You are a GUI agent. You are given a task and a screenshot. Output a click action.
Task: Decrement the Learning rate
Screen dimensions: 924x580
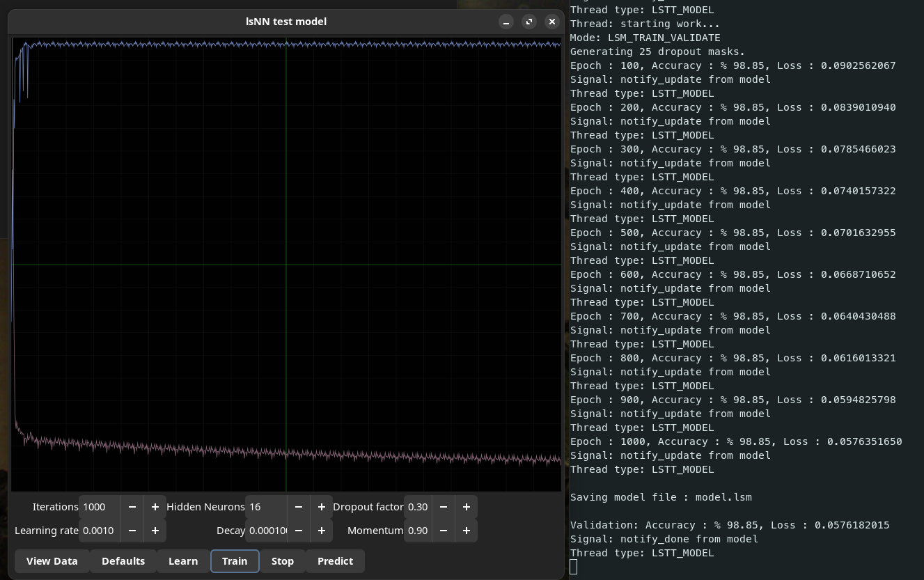132,530
